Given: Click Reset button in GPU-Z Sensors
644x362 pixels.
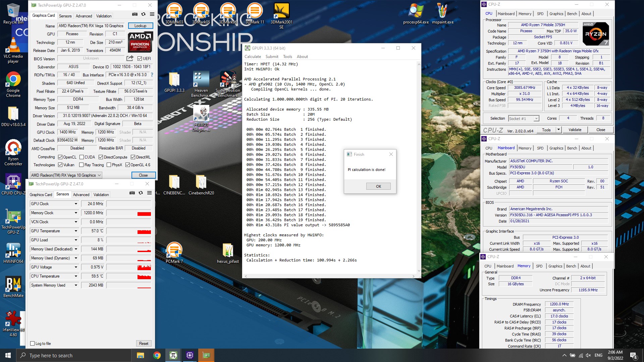Looking at the screenshot, I should (144, 343).
